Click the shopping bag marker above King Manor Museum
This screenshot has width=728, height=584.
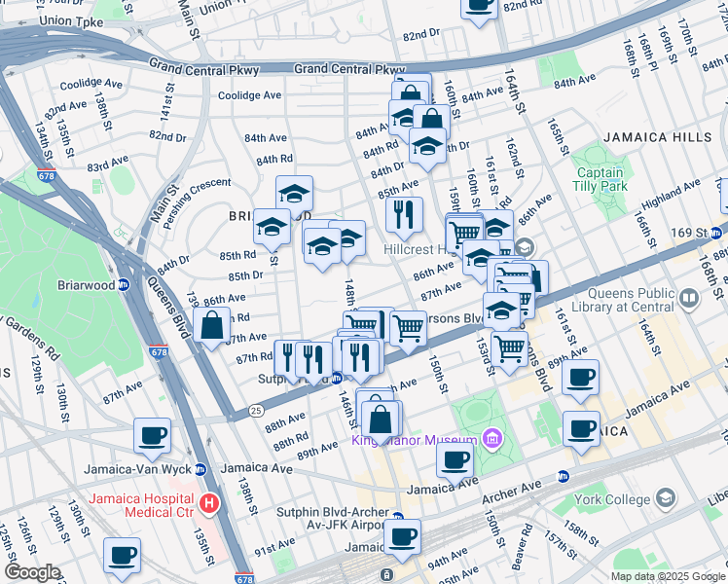382,420
